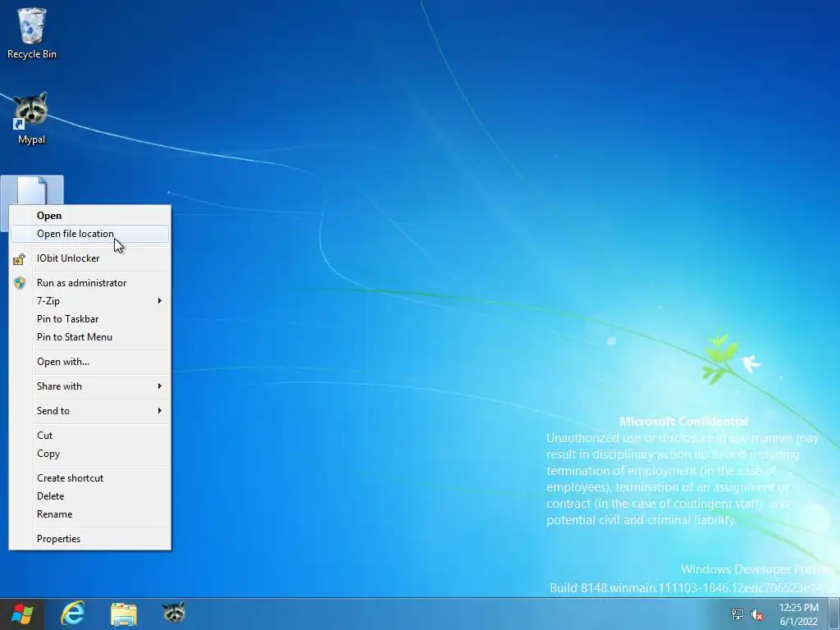Click the IObit Unlocker padlock icon
Image resolution: width=840 pixels, height=630 pixels.
20,258
